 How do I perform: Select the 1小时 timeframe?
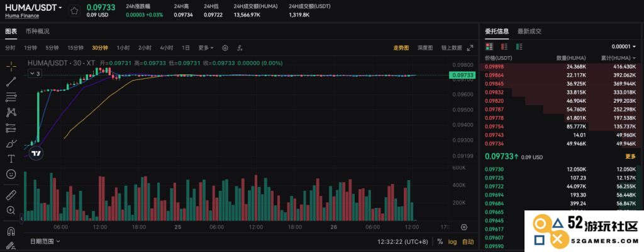123,48
